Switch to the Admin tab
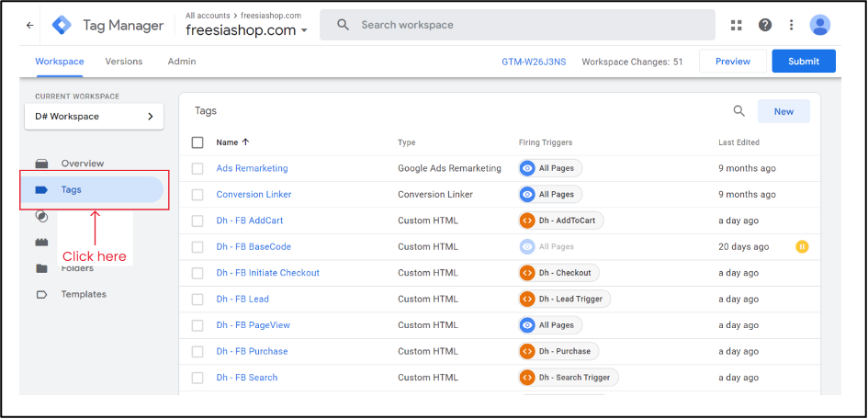 point(182,62)
